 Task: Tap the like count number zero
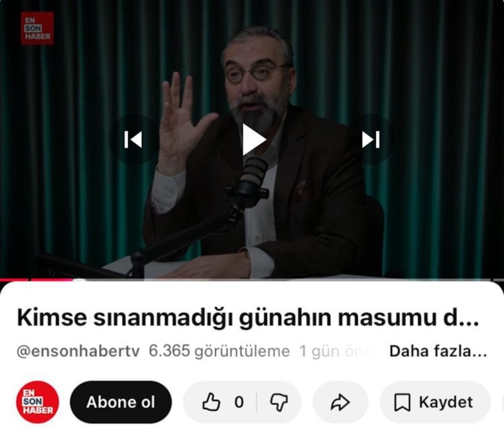tap(239, 402)
